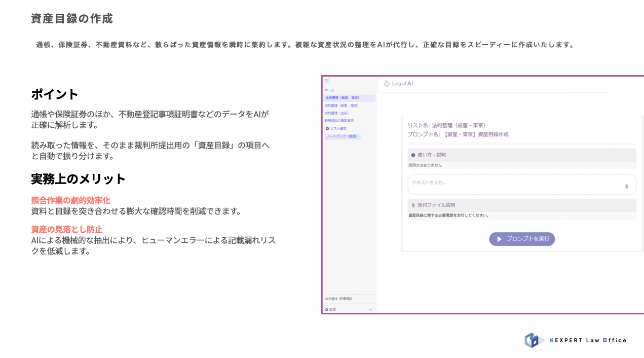This screenshot has width=644, height=358.
Task: Expand the 設定 chevron at sidebar bottom
Action: click(x=370, y=308)
